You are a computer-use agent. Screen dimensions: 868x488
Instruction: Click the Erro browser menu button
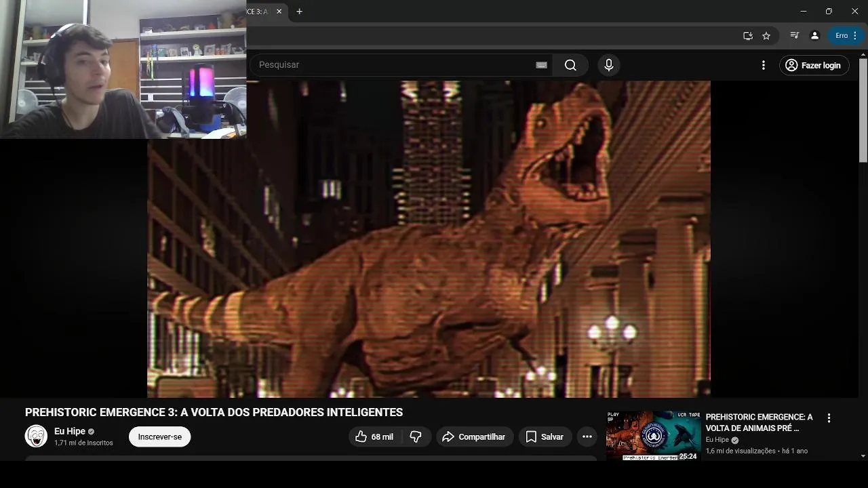(x=846, y=36)
